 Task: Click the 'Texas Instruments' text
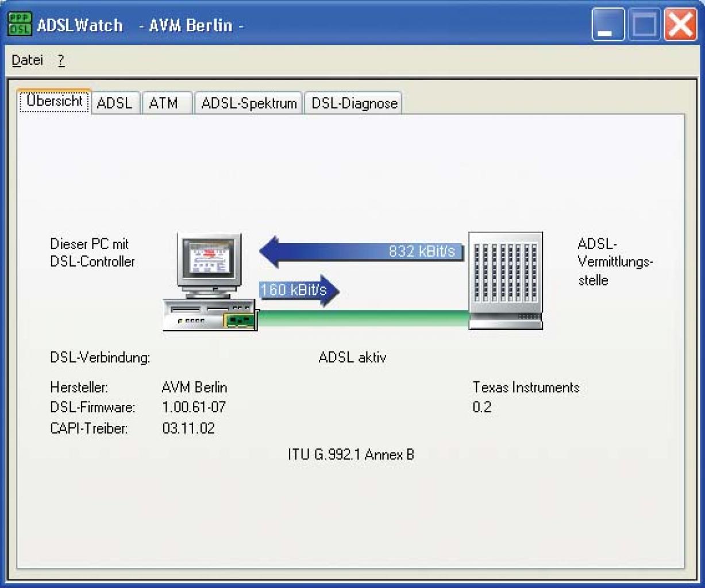[x=526, y=388]
